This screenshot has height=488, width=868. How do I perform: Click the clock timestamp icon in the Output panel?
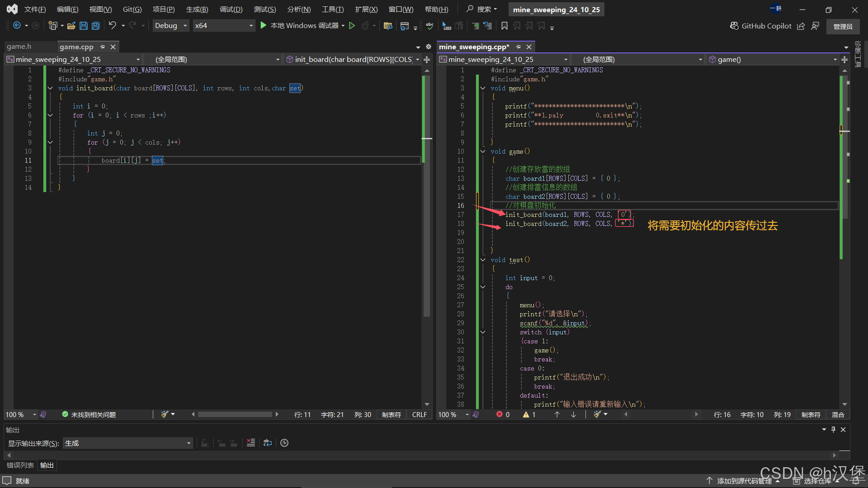point(284,443)
